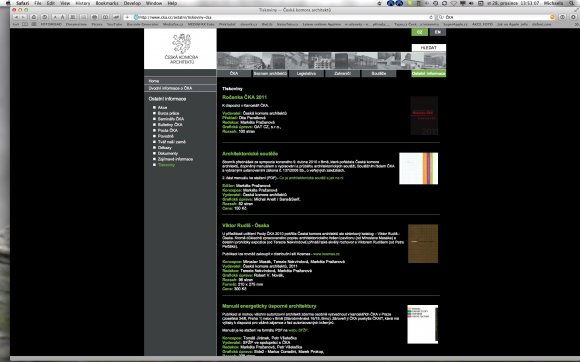Open the Soutěže tab

379,74
